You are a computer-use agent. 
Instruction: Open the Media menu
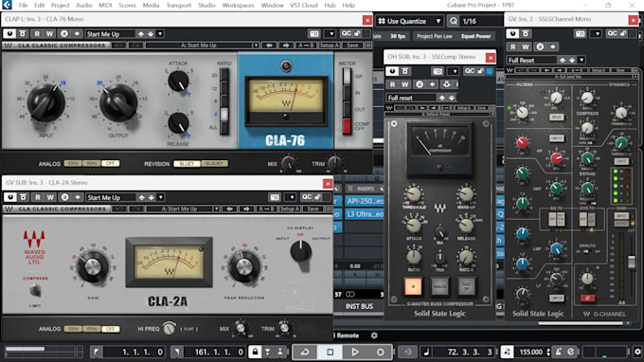(x=151, y=6)
